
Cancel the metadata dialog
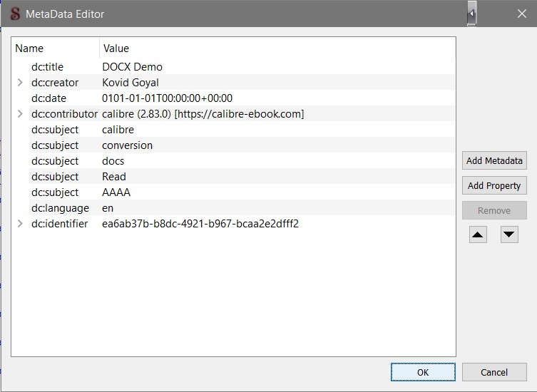click(x=494, y=372)
